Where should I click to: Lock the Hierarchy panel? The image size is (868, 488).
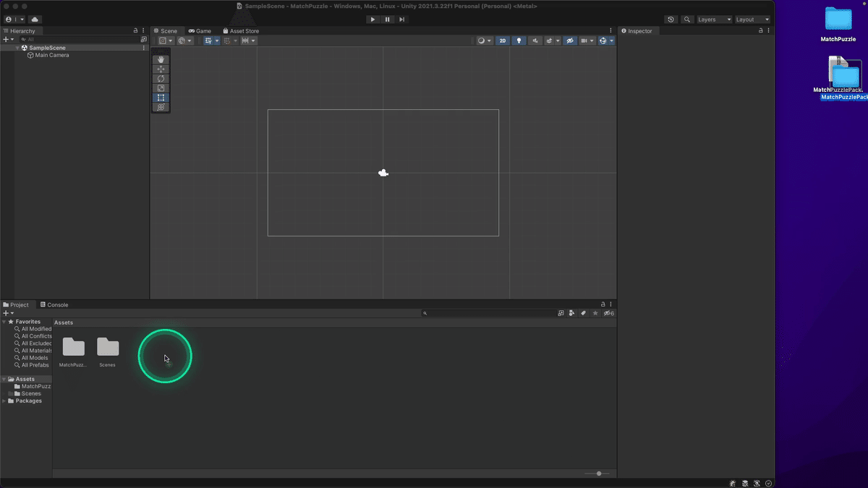pyautogui.click(x=135, y=31)
